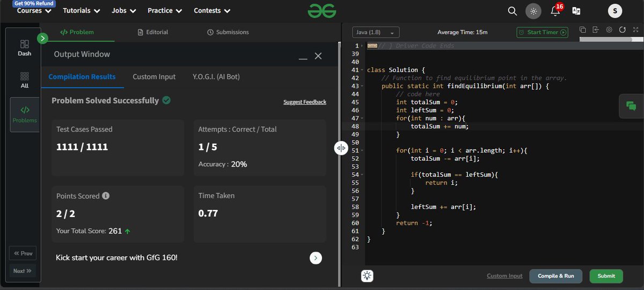Image resolution: width=644 pixels, height=290 pixels.
Task: Open the Java (1.8) language dropdown
Action: pos(376,32)
